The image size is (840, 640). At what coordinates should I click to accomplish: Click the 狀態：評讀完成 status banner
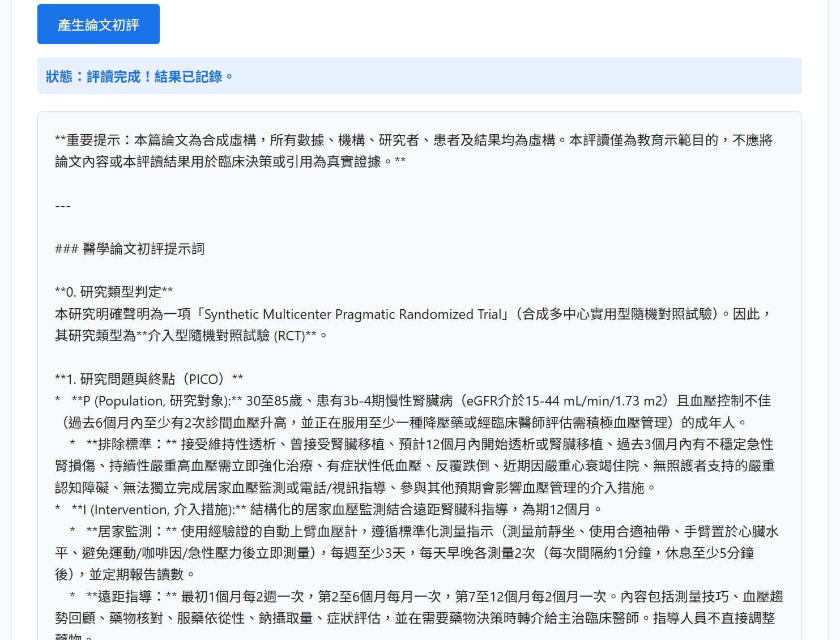click(419, 76)
